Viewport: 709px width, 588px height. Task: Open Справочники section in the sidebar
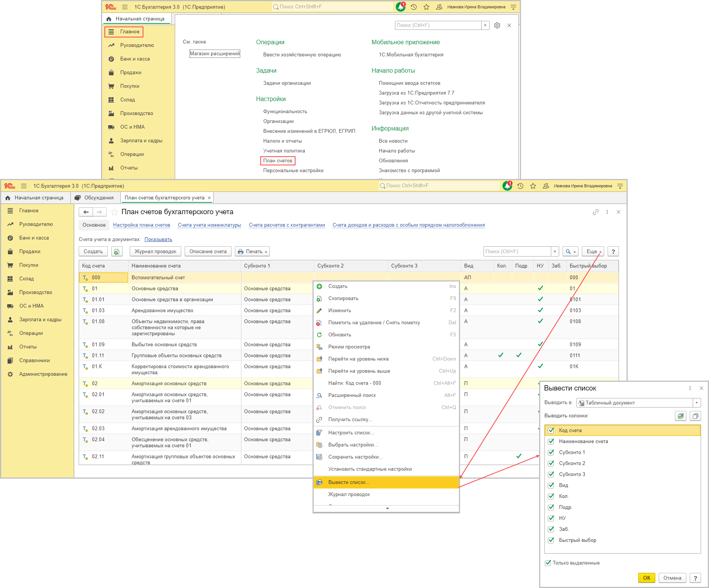(x=34, y=361)
